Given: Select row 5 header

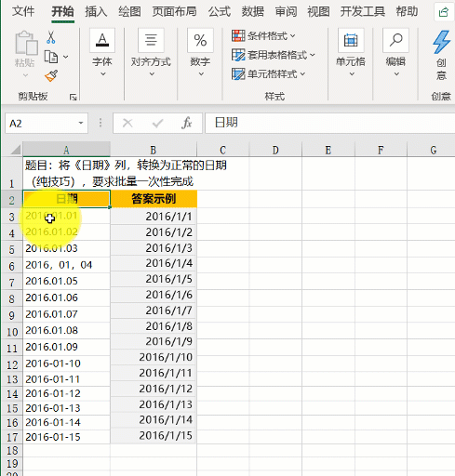Looking at the screenshot, I should [12, 249].
